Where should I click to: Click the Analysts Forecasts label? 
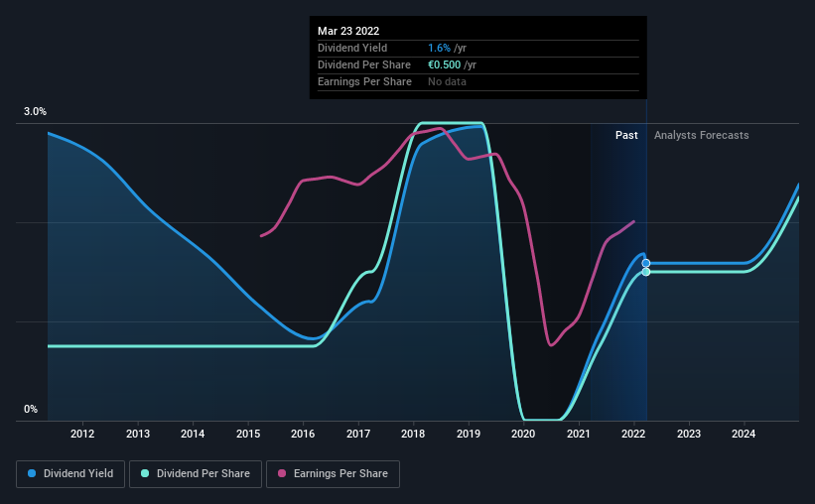[701, 135]
